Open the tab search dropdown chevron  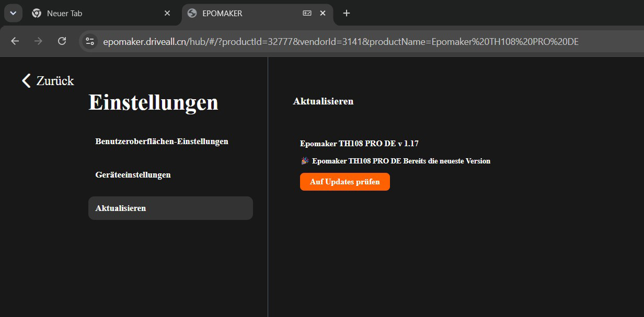click(13, 13)
